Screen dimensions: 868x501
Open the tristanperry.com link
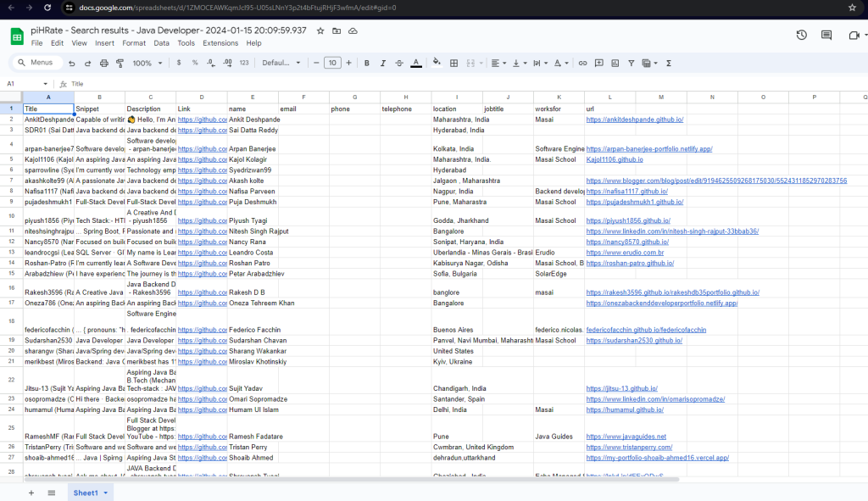(x=629, y=448)
